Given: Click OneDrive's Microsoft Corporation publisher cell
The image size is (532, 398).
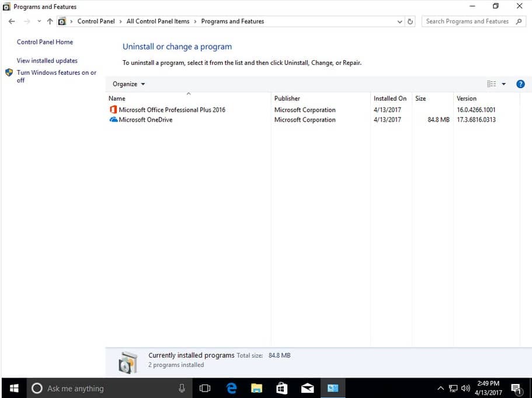Looking at the screenshot, I should tap(305, 120).
